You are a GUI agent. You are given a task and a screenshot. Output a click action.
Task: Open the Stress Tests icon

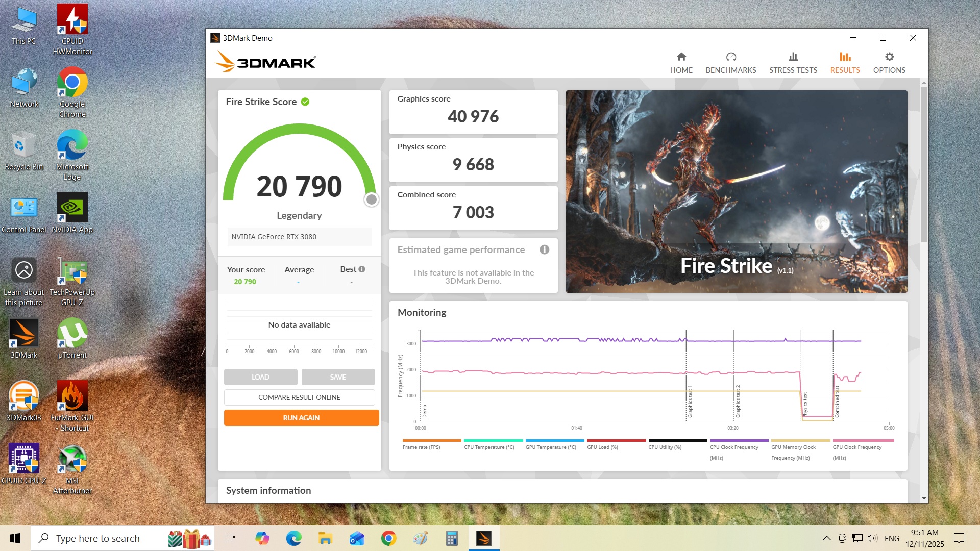coord(793,57)
